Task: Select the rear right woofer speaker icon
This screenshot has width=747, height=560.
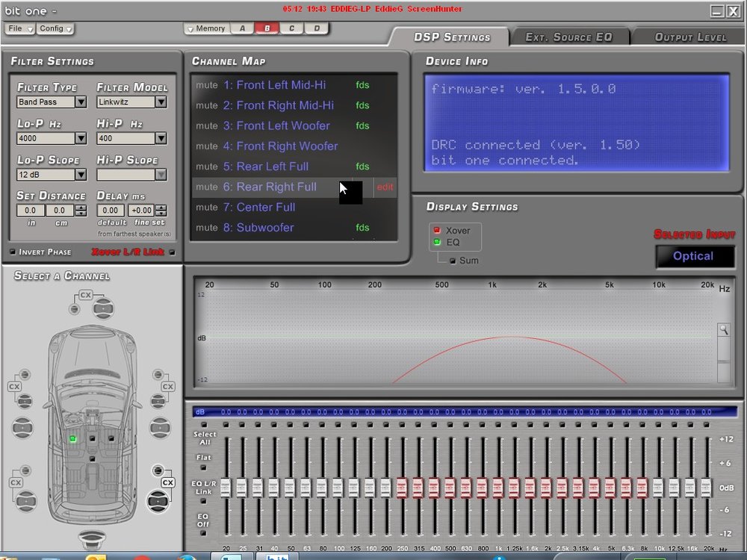Action: click(x=158, y=501)
